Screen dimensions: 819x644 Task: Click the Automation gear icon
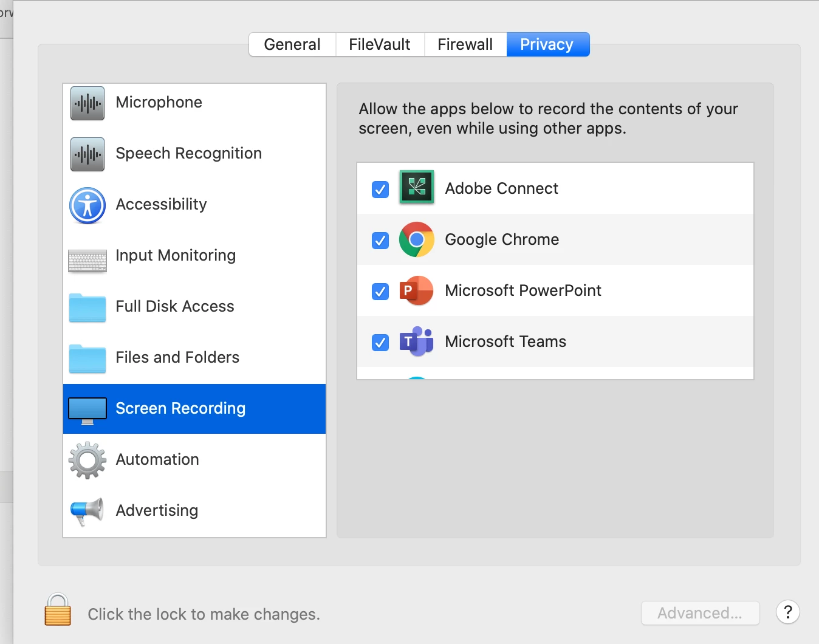pyautogui.click(x=87, y=461)
